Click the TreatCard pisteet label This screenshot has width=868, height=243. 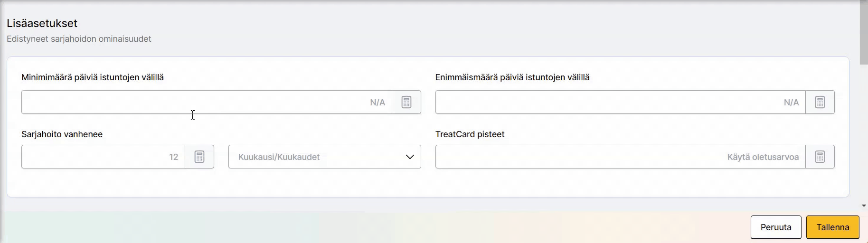[470, 134]
